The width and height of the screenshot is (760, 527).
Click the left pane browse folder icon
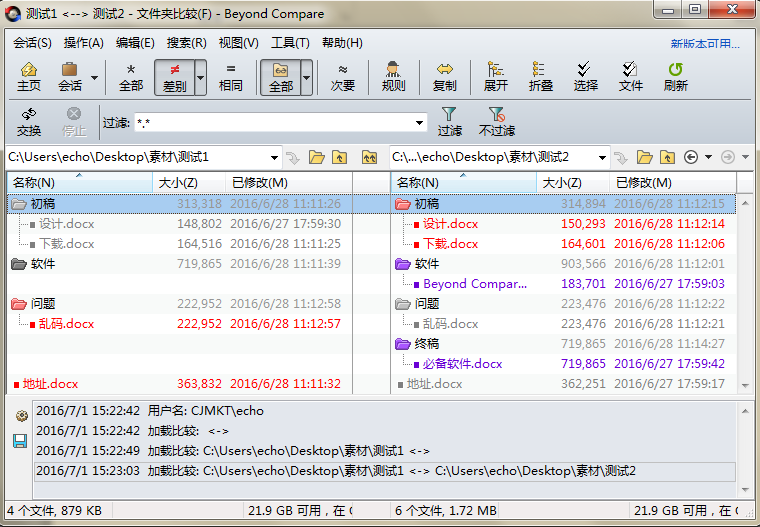click(x=317, y=158)
